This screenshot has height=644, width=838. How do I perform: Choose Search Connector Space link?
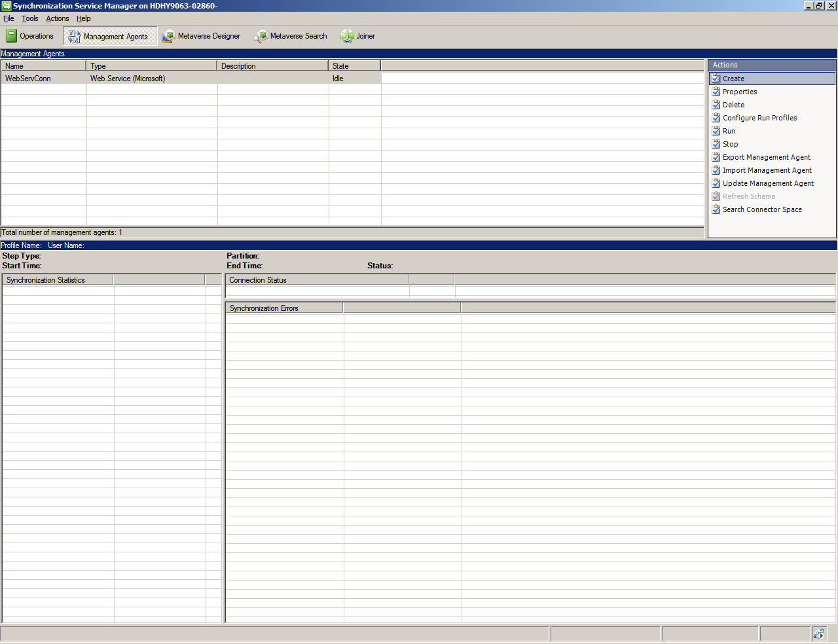(762, 209)
